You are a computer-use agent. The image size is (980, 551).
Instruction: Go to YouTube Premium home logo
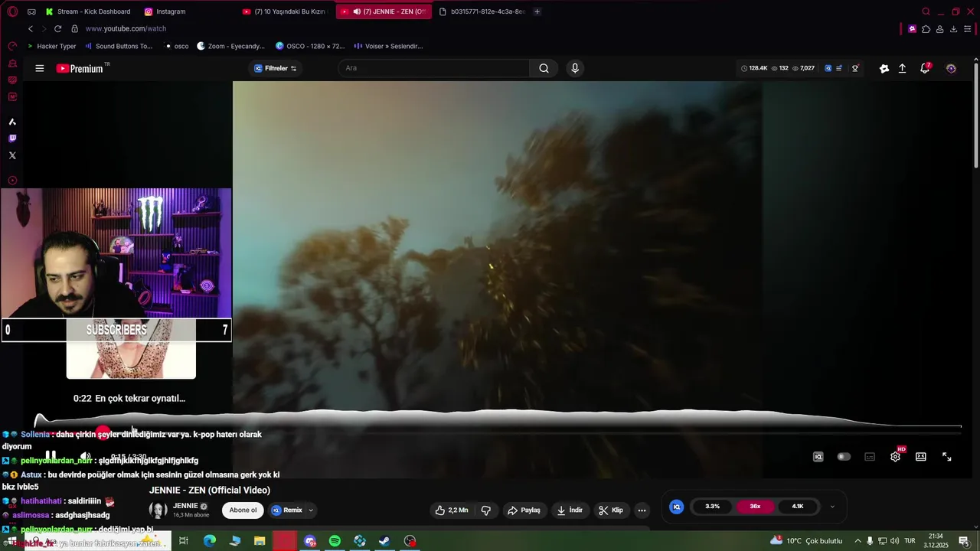point(80,68)
